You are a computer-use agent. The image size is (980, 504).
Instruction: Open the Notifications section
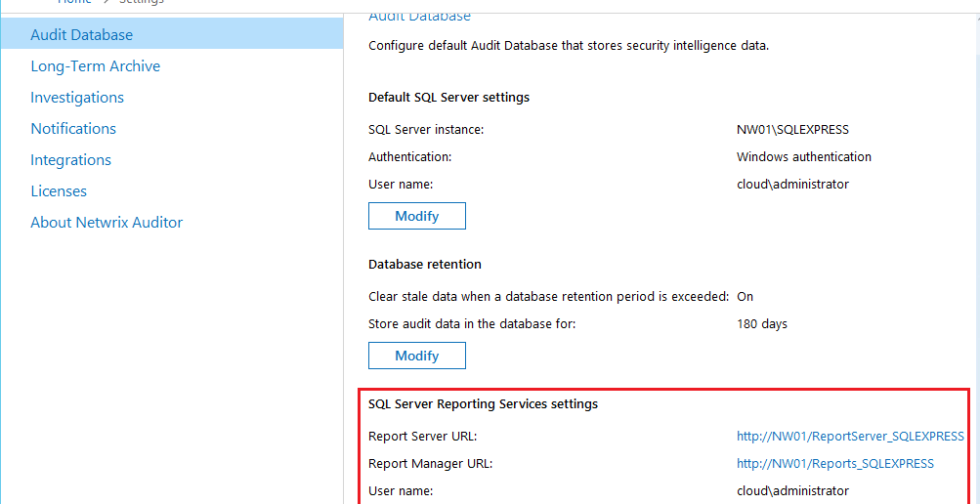tap(73, 129)
